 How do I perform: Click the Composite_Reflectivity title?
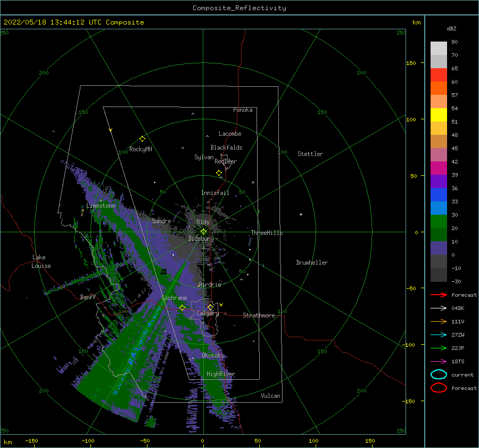240,8
